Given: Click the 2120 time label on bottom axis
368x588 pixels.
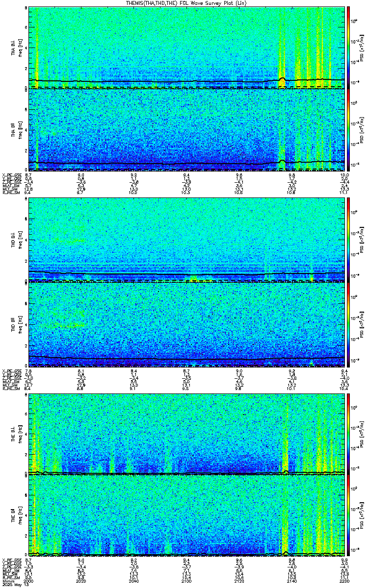Looking at the screenshot, I should (x=239, y=581).
